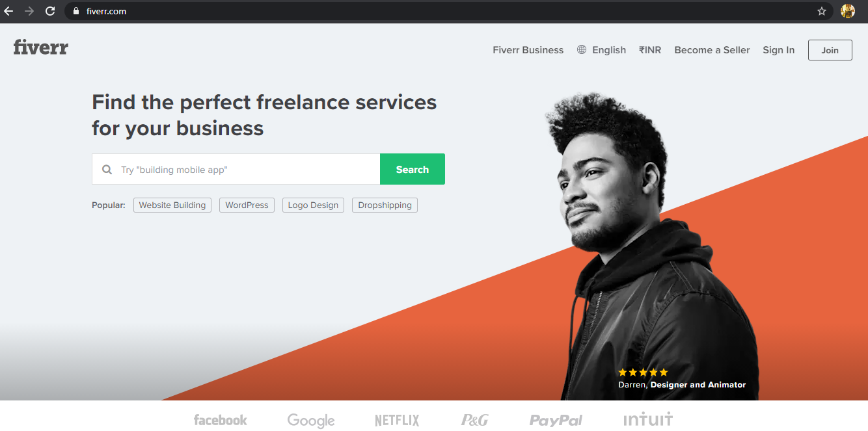Click the Fiverr logo
The height and width of the screenshot is (431, 868).
(x=40, y=47)
